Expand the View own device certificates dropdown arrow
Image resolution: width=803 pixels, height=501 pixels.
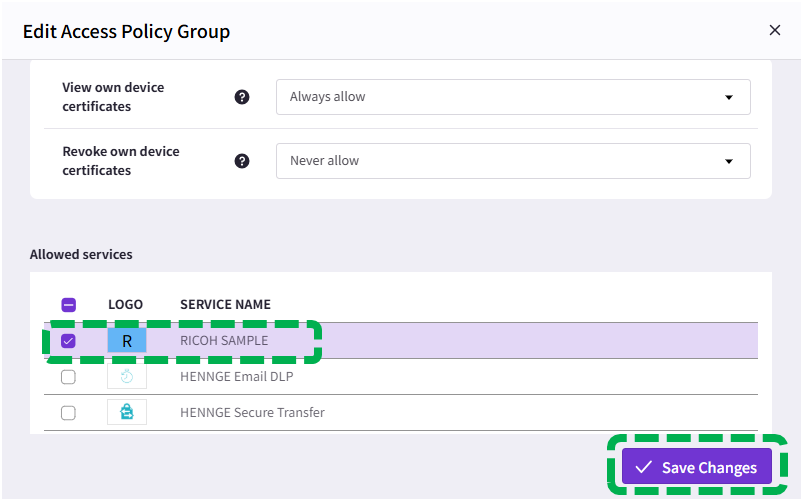728,97
